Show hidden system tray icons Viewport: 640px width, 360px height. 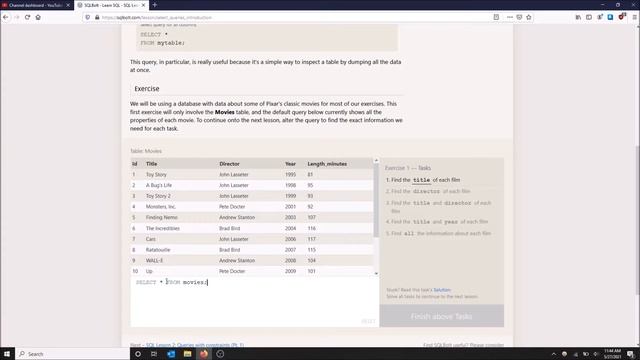tap(554, 354)
